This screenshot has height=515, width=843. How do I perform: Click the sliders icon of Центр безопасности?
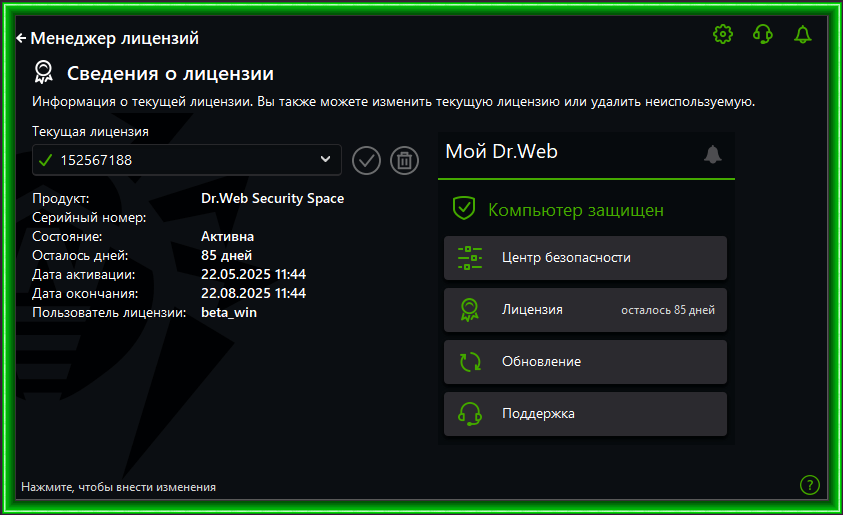[x=470, y=258]
